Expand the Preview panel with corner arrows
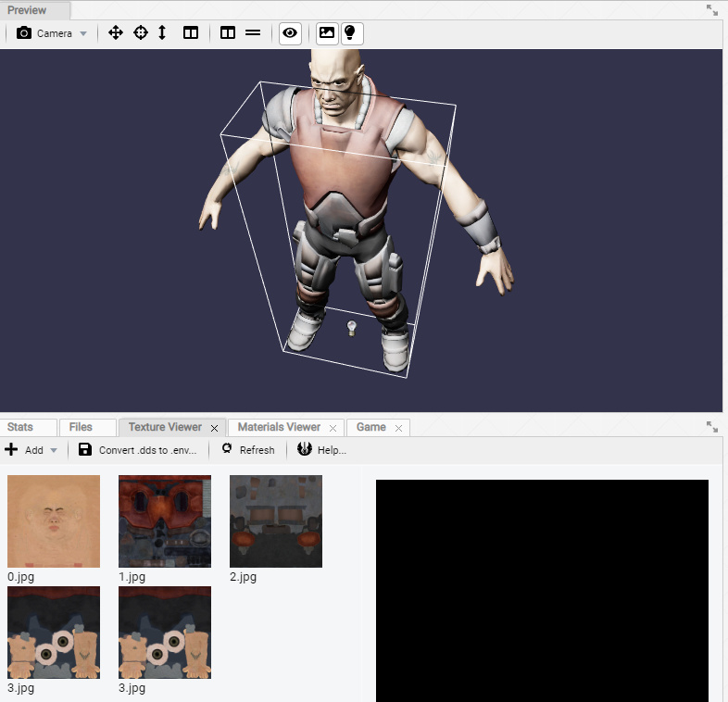Screen dimensions: 728x702 pos(711,10)
